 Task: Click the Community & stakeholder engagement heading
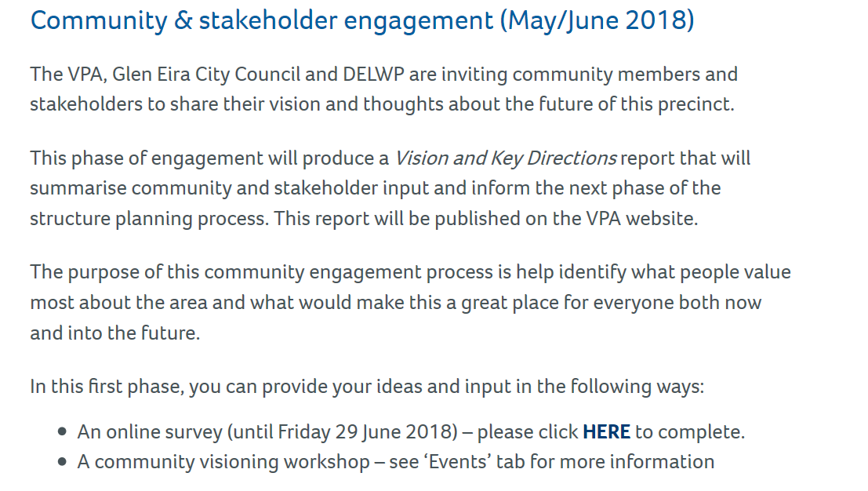coord(262,20)
